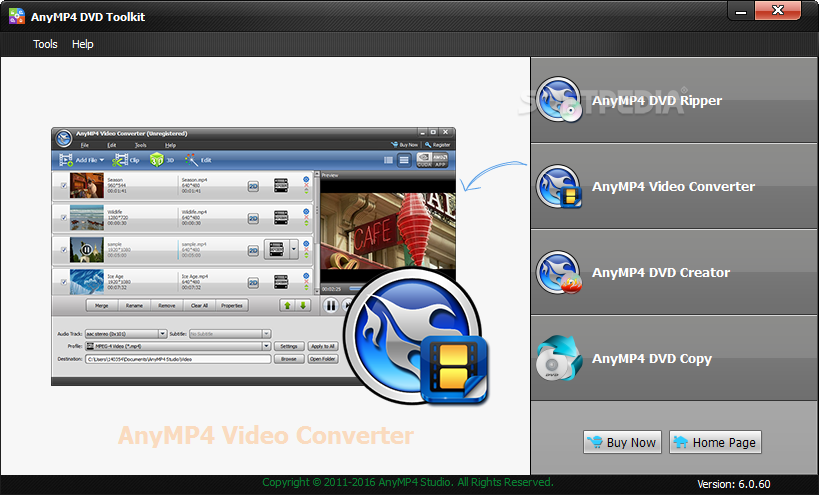Click the AnyMP4 Studio copyright notice text
Viewport: 819px width, 495px height.
[x=407, y=482]
